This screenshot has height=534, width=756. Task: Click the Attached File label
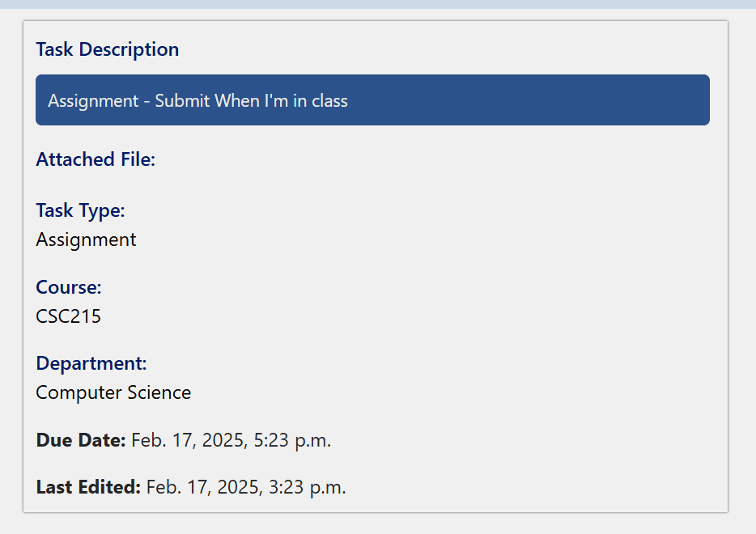(96, 159)
